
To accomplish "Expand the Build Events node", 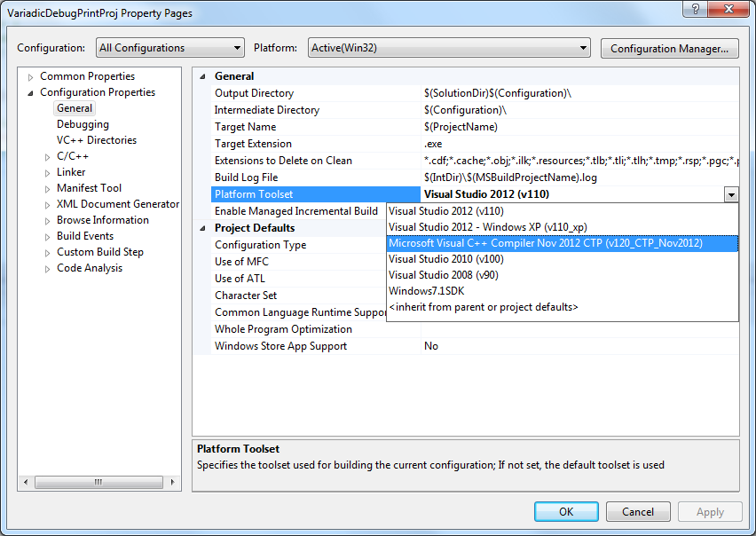I will pos(47,237).
